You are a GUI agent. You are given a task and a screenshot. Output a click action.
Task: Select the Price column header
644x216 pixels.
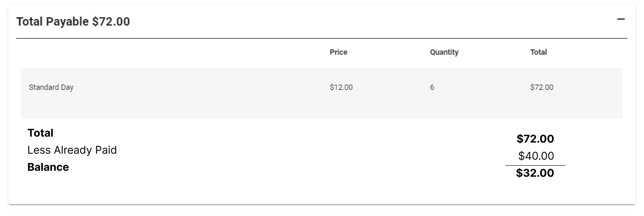pyautogui.click(x=338, y=52)
